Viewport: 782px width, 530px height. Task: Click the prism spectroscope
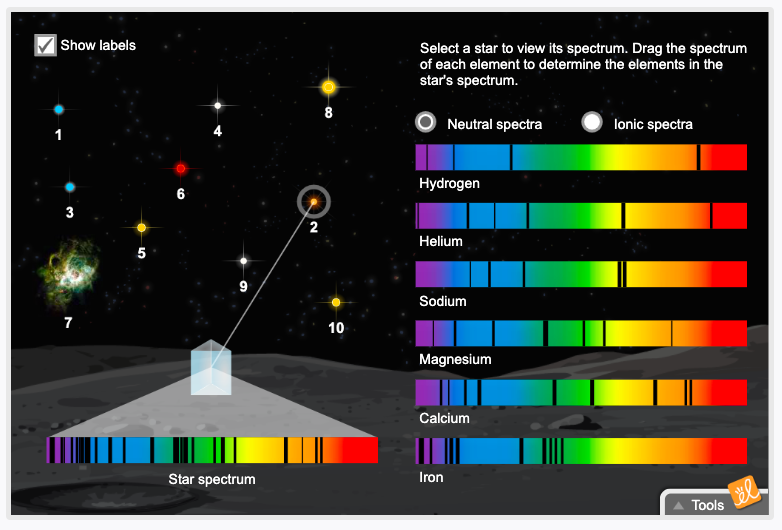[211, 369]
